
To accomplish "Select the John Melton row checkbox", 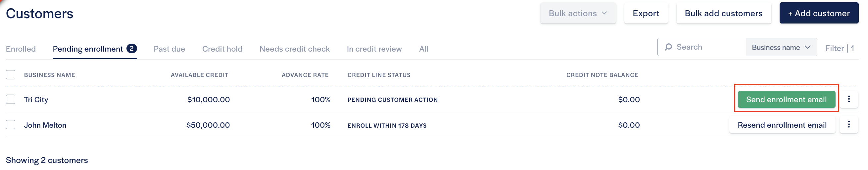I will 11,125.
